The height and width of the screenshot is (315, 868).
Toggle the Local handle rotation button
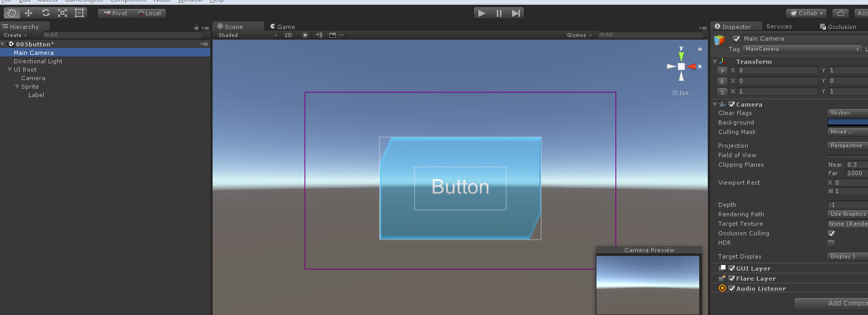[149, 13]
